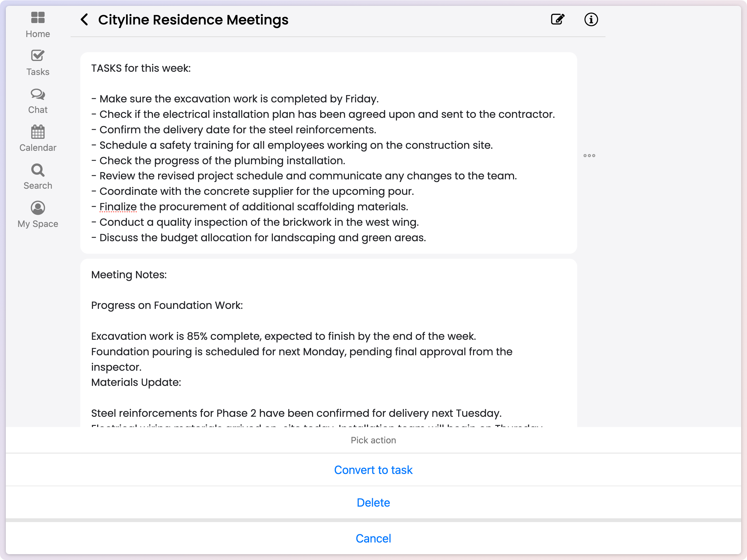Choose Convert to task action
Viewport: 747px width, 560px height.
(373, 470)
